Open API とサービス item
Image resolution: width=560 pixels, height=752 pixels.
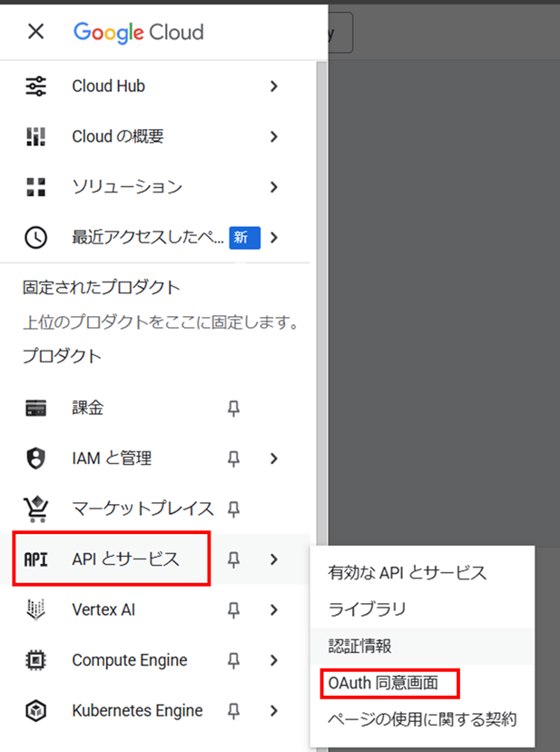(125, 559)
